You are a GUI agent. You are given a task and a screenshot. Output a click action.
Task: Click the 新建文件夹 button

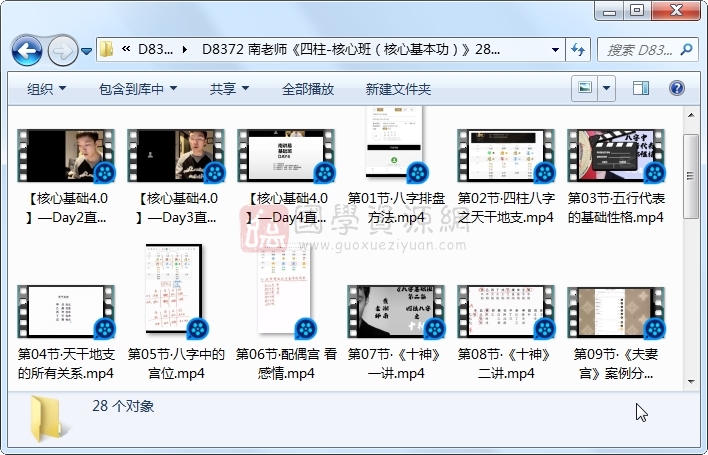coord(398,89)
